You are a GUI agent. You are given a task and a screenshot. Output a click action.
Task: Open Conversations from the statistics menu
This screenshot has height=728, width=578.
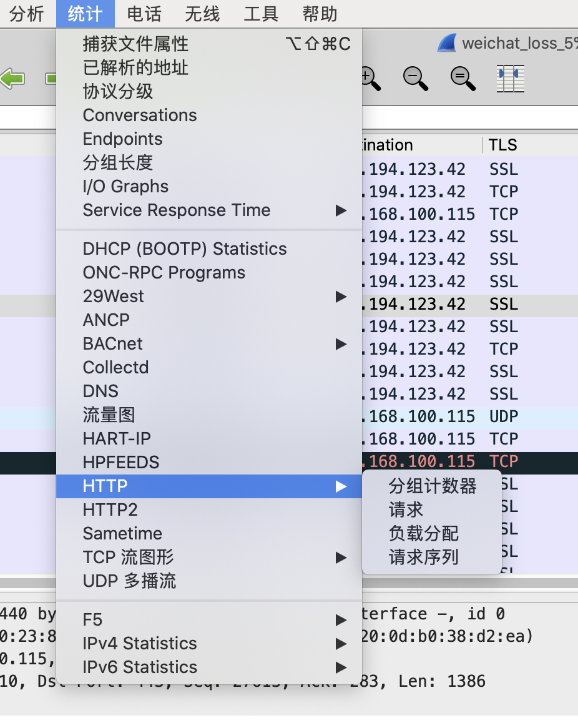[x=140, y=116]
